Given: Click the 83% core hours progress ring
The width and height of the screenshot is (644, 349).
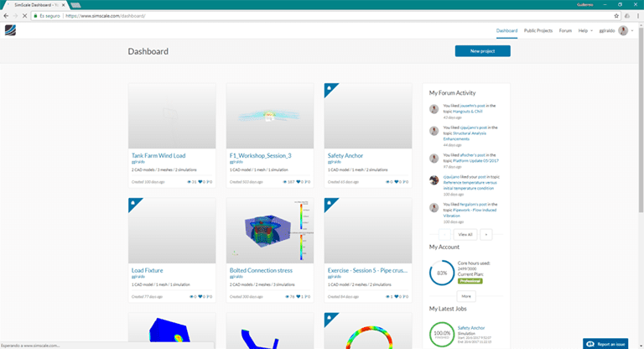Looking at the screenshot, I should [442, 273].
